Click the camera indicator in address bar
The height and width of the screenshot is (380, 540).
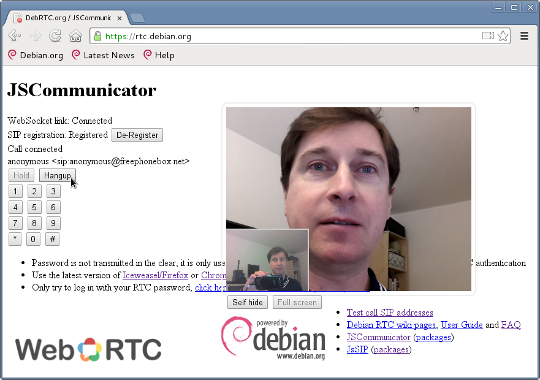[x=488, y=35]
